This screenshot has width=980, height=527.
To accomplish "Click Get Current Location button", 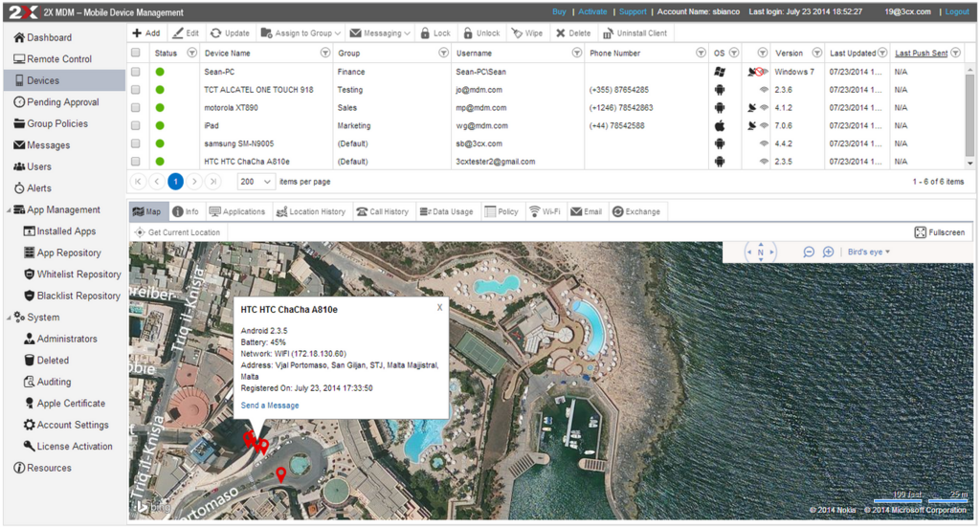I will coord(177,232).
